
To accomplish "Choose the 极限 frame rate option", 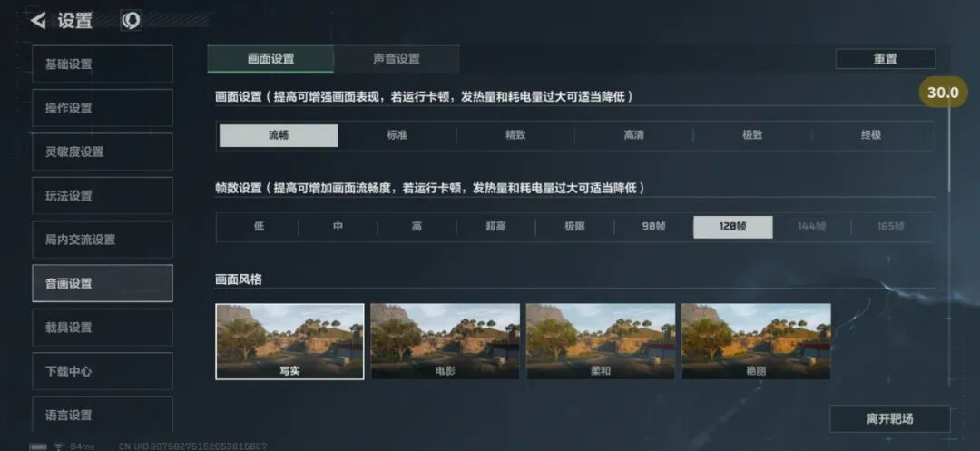I will (575, 227).
